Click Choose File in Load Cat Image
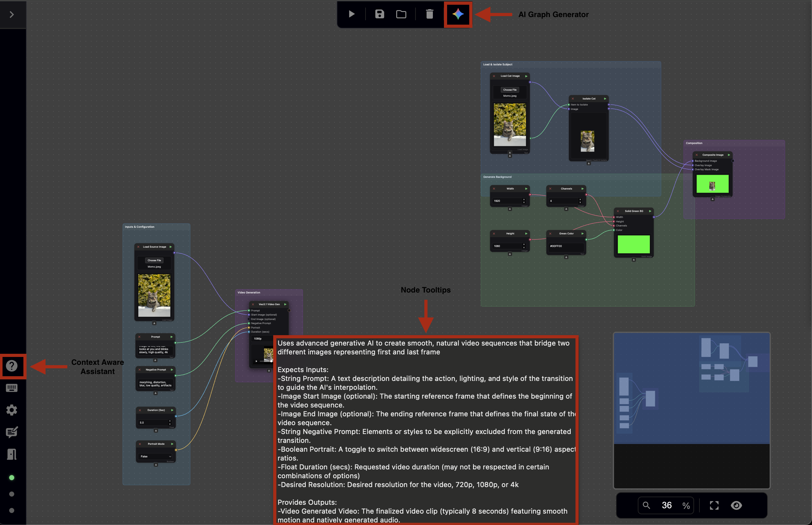This screenshot has width=812, height=525. pos(510,90)
